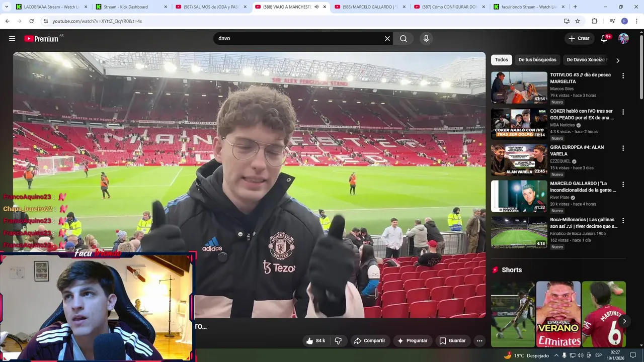The image size is (644, 362).
Task: Select the Todos filter chip
Action: [x=501, y=60]
